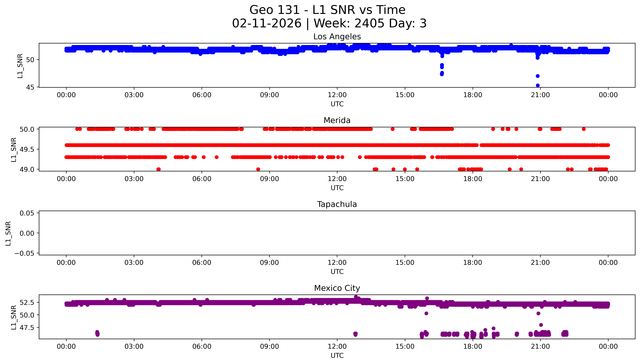Click the lowest blue point near 21:00 in Los Angeles
The image size is (640, 364).
[538, 85]
